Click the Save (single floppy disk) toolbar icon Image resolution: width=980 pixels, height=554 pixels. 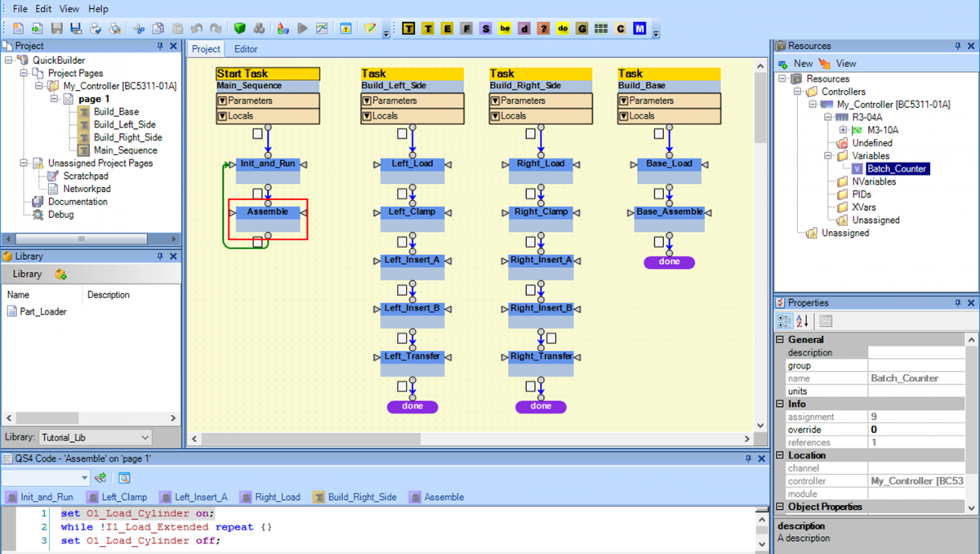(x=56, y=29)
